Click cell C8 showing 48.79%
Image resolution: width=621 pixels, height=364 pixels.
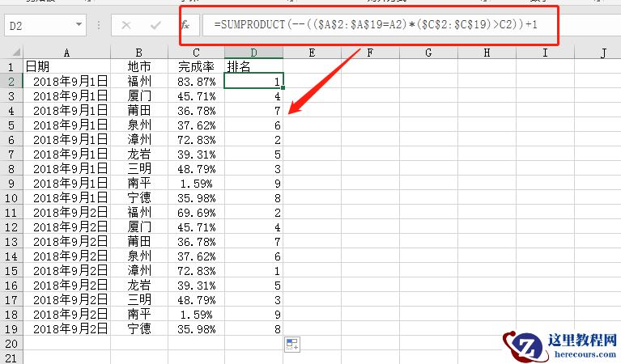196,168
